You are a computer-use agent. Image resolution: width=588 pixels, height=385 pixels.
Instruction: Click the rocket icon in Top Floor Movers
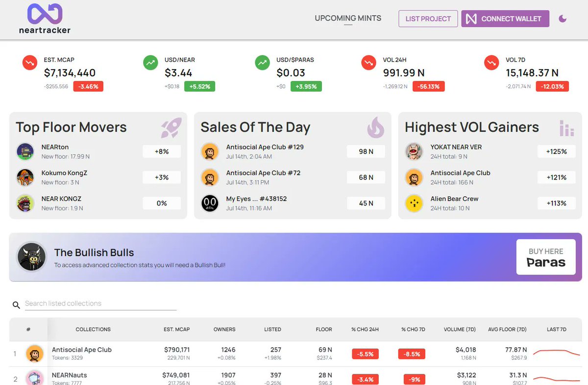click(171, 128)
